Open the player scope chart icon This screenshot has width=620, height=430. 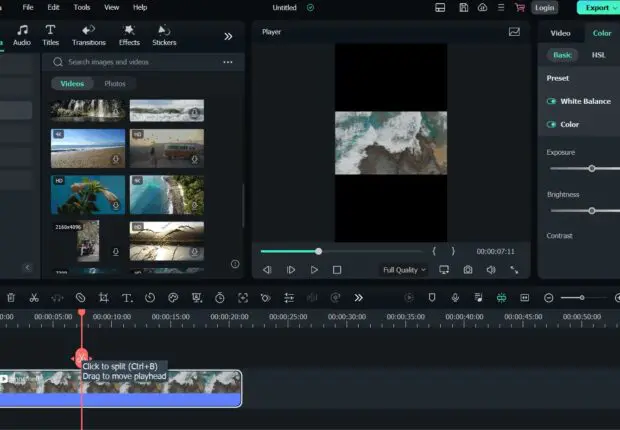[514, 32]
